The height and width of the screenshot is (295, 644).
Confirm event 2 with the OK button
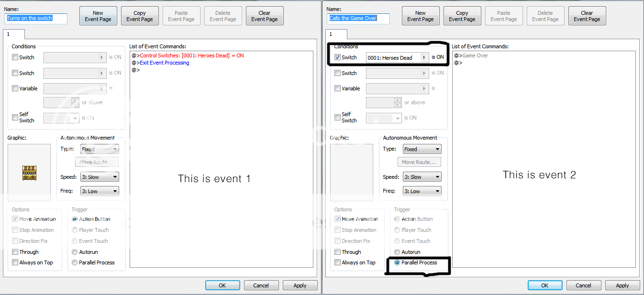pyautogui.click(x=544, y=285)
